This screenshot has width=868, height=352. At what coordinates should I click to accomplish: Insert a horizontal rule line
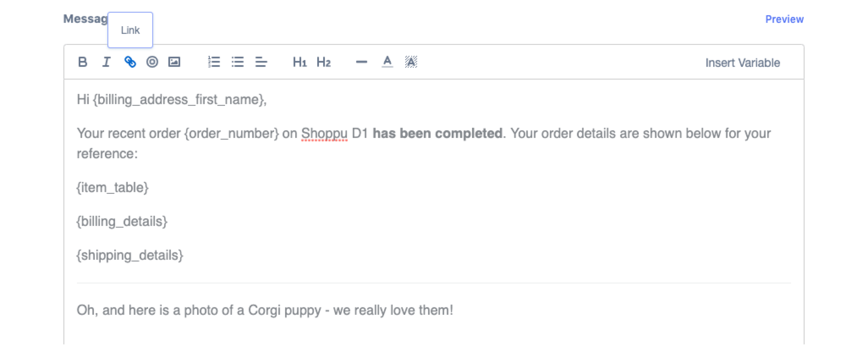362,62
